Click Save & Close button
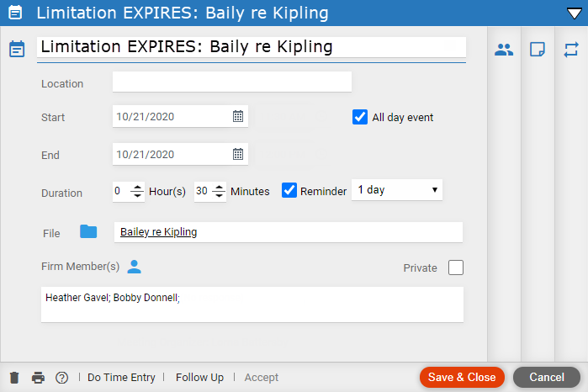Image resolution: width=588 pixels, height=392 pixels. point(462,377)
